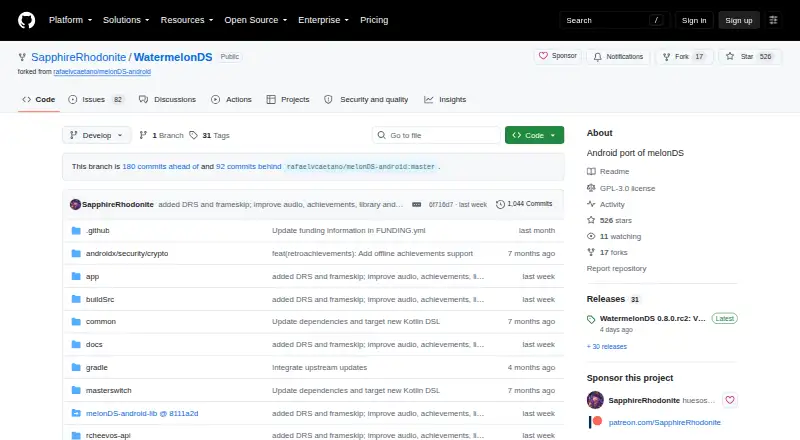Viewport: 800px width, 440px height.
Task: Open the WatermelonDS repository name link
Action: tap(173, 57)
